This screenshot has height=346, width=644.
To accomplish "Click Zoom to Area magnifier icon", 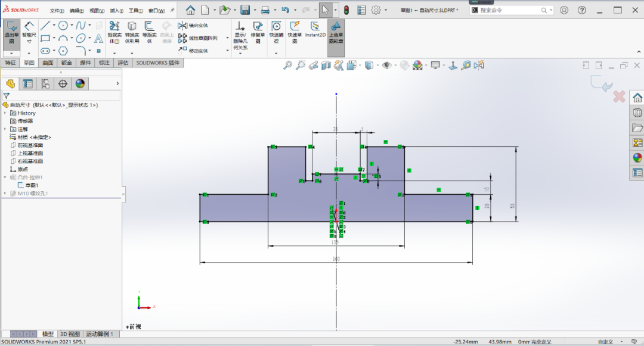I will tap(301, 65).
